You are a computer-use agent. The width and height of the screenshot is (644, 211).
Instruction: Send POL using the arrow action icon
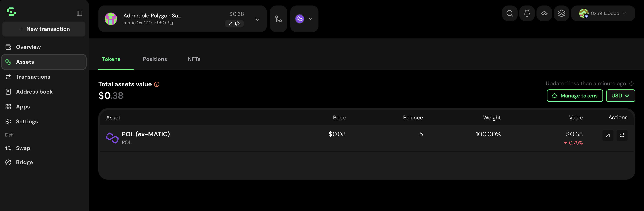click(x=608, y=136)
